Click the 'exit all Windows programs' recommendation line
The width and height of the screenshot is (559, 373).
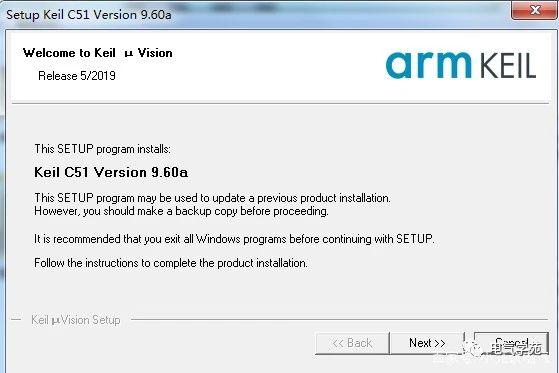click(234, 239)
